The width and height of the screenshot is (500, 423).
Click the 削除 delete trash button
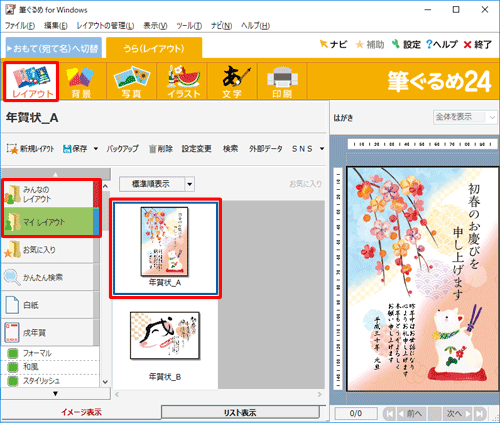[x=161, y=149]
